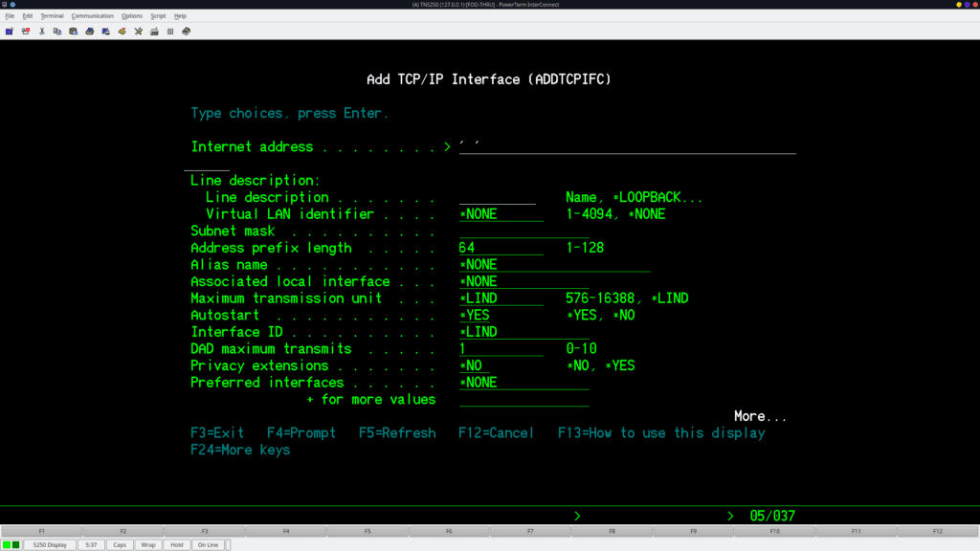This screenshot has height=551, width=980.
Task: Click the Hold status bar indicator
Action: pyautogui.click(x=177, y=544)
